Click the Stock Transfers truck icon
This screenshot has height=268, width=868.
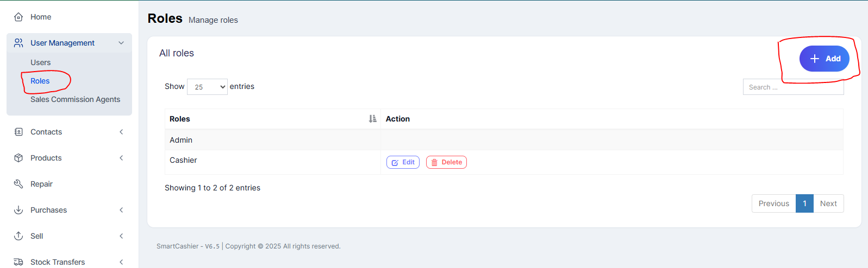coord(18,262)
